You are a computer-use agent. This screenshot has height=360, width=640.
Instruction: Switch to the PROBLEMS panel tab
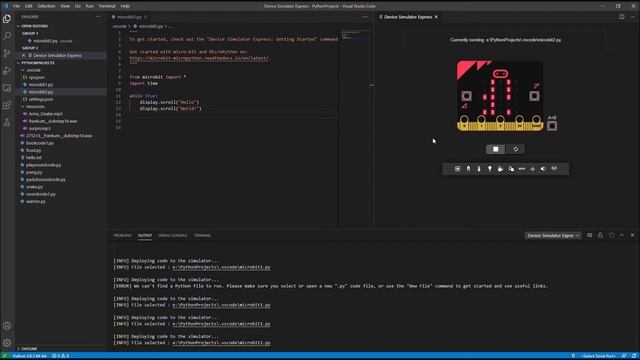click(x=122, y=236)
